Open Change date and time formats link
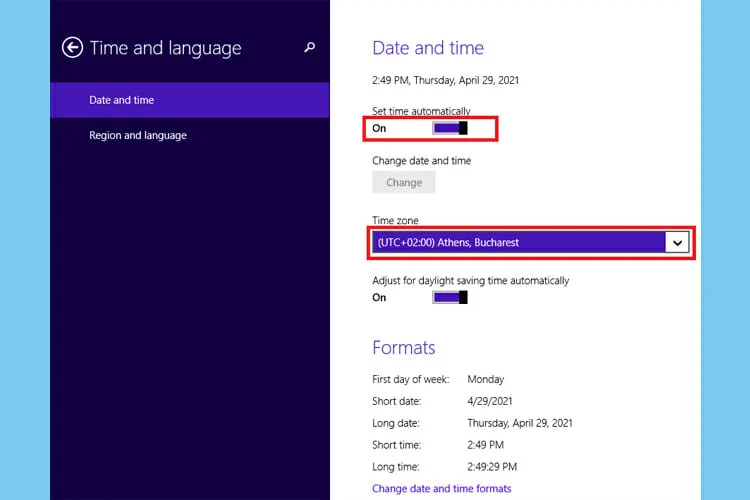 [x=441, y=489]
